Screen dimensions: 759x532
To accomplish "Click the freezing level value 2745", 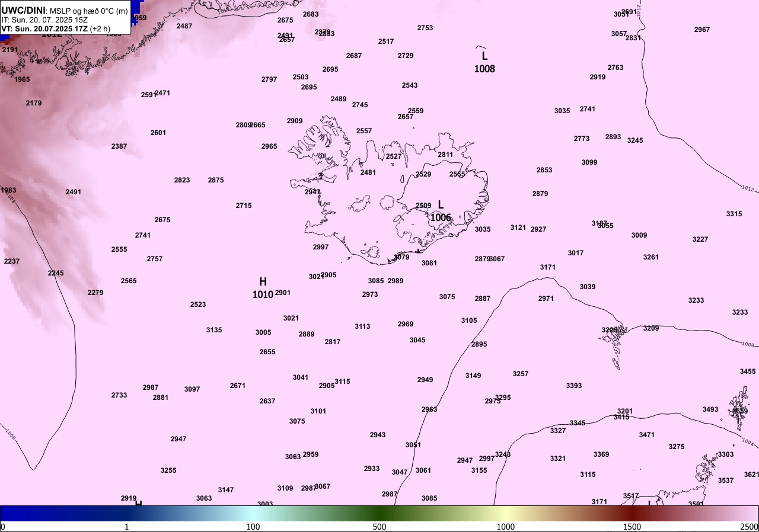I will 360,105.
